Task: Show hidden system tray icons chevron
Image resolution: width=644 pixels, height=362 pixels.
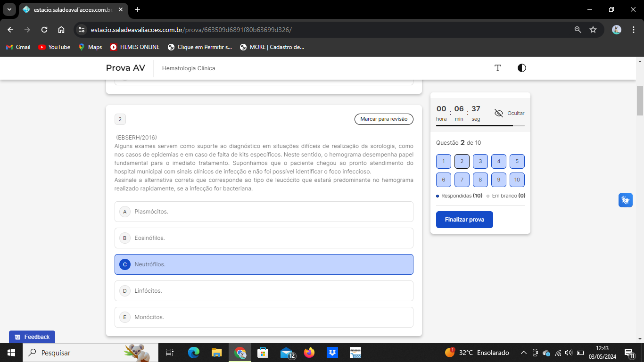Action: 523,353
